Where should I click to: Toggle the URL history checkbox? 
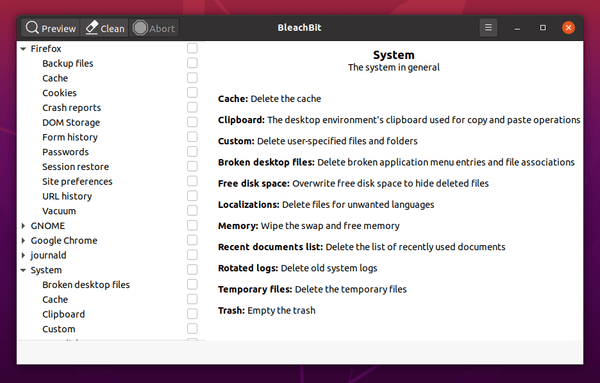192,196
